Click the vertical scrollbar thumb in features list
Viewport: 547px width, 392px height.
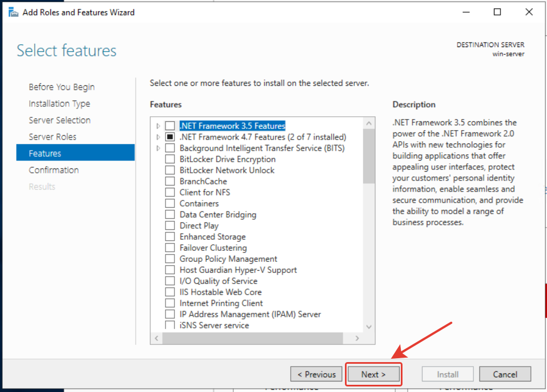369,156
